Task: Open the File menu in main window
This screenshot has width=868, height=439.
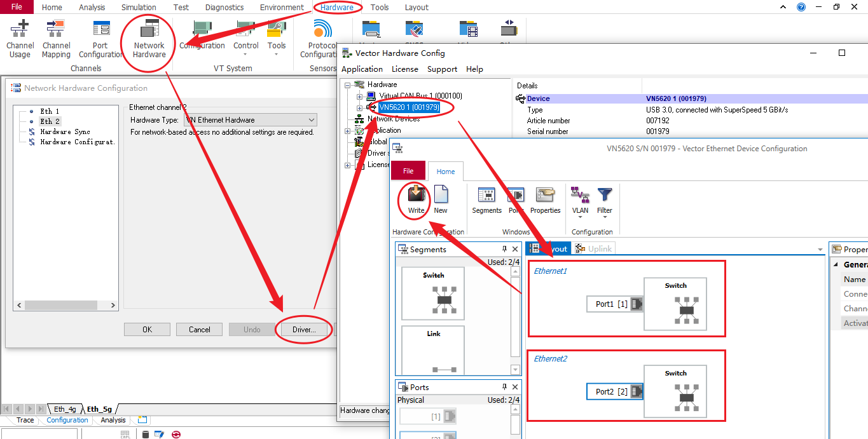Action: pyautogui.click(x=17, y=7)
